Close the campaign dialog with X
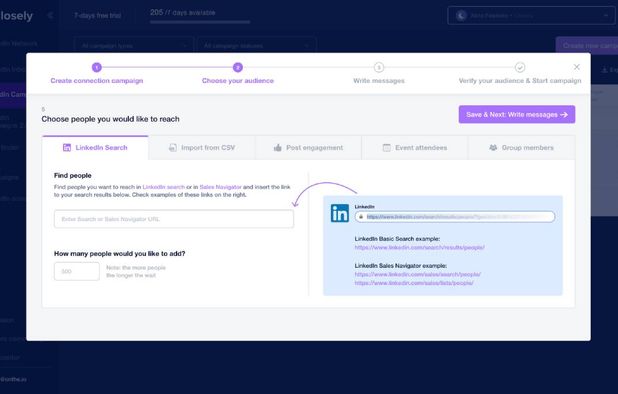This screenshot has height=394, width=618. 577,67
